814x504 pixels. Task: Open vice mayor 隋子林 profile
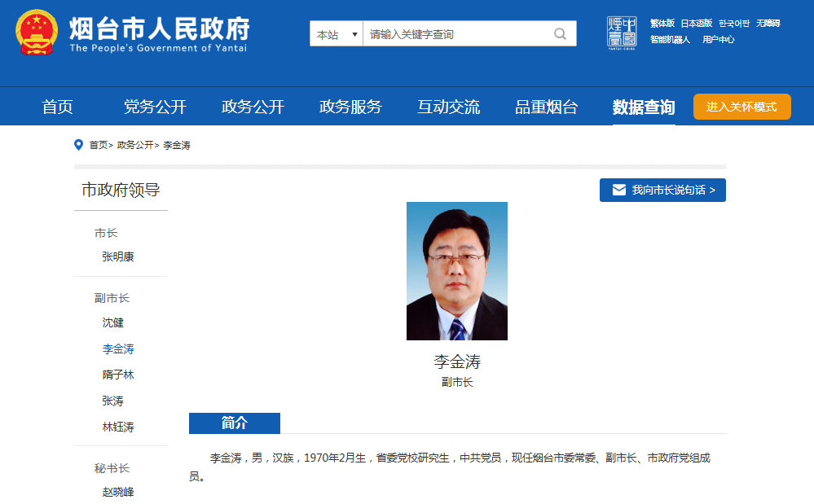point(118,375)
